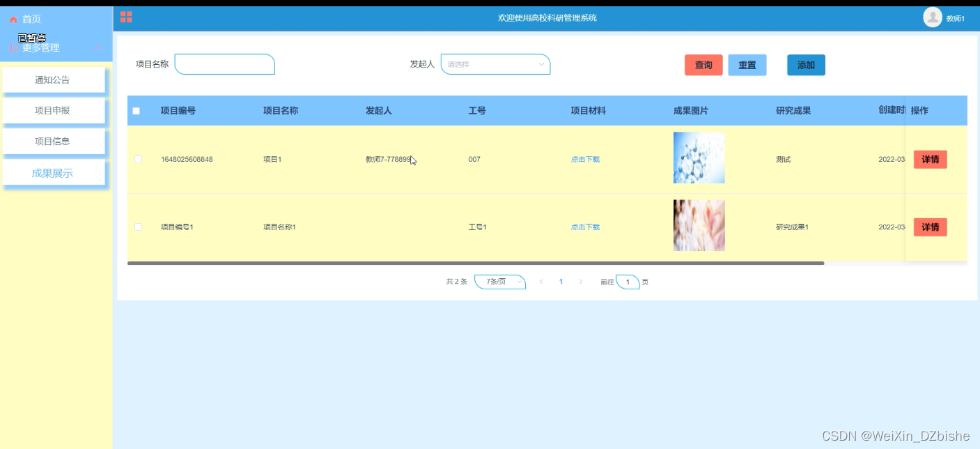
Task: Click the 007 cell
Action: [474, 159]
